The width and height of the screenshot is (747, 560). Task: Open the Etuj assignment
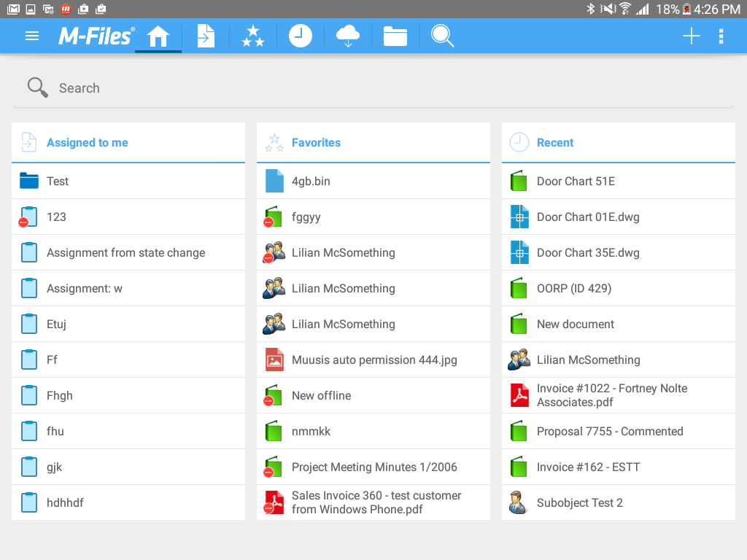[128, 324]
